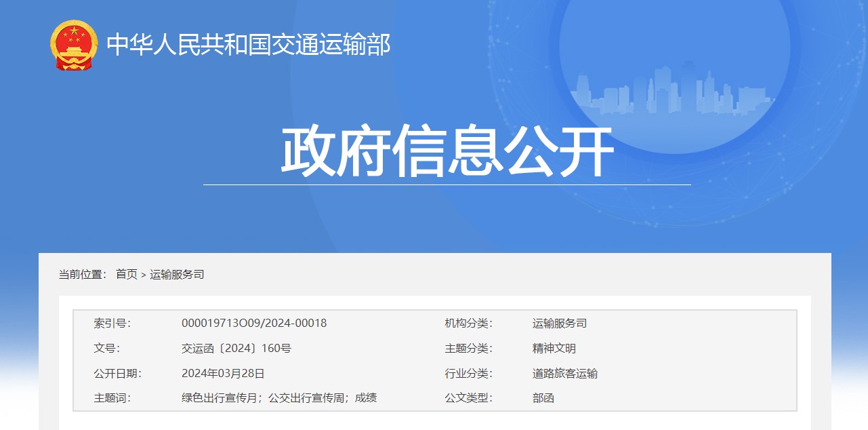This screenshot has height=430, width=868.
Task: Click the 政府信息公开 banner heading
Action: pyautogui.click(x=447, y=151)
